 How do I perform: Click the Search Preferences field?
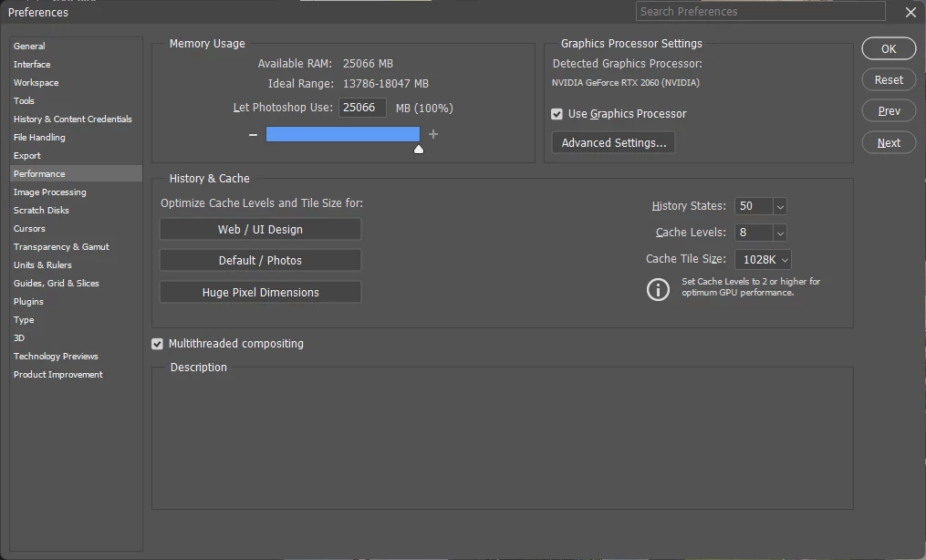click(x=760, y=11)
